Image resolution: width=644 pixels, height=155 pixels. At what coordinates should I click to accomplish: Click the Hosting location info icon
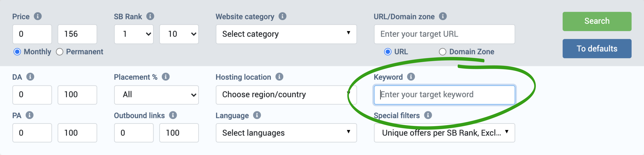(x=279, y=77)
